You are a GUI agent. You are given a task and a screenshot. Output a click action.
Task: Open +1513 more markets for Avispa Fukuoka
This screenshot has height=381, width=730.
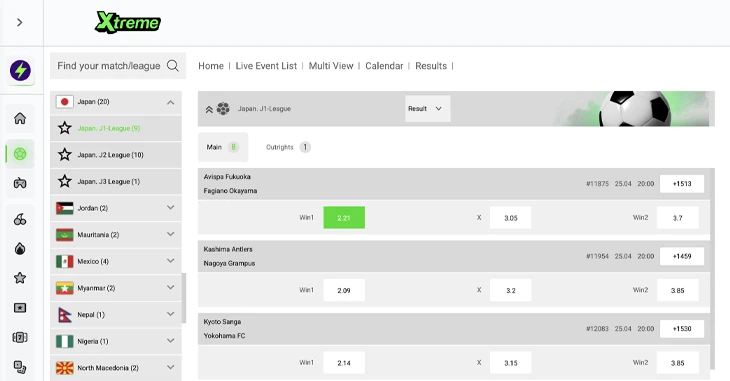tap(682, 184)
